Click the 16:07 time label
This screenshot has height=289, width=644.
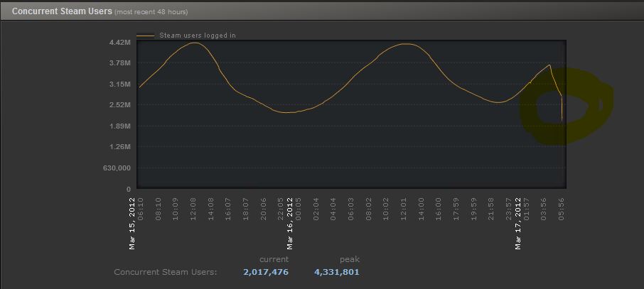[228, 209]
